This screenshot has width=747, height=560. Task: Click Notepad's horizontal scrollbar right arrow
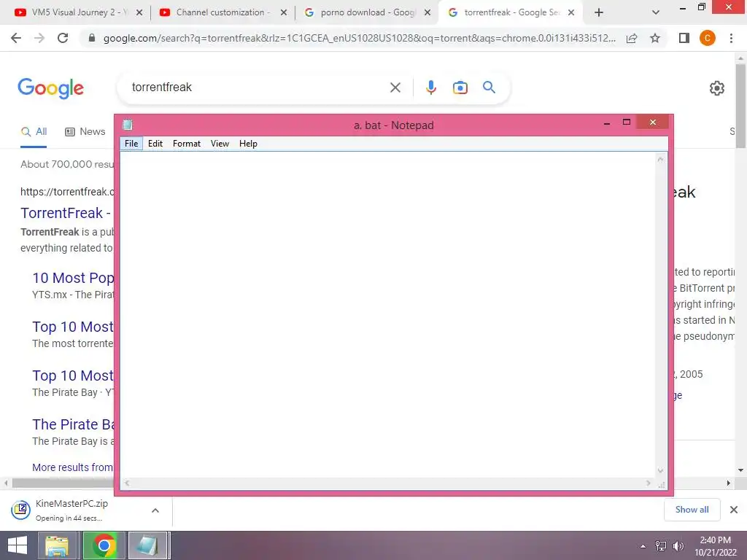tap(649, 483)
